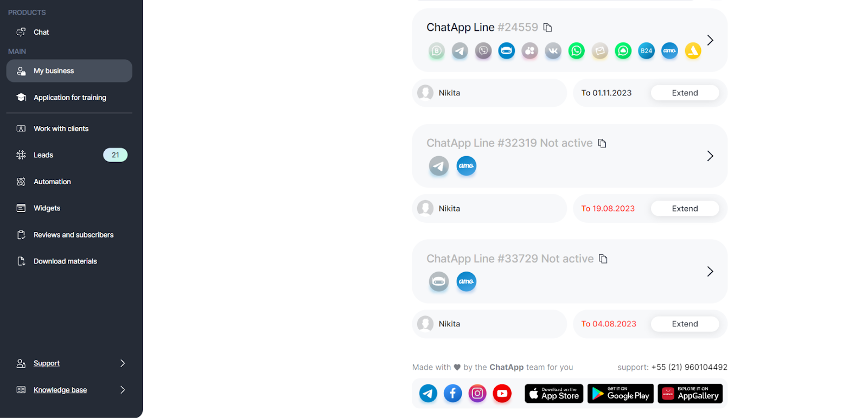Extend the line expiring 01.11.2023
This screenshot has height=418, width=868.
point(685,93)
